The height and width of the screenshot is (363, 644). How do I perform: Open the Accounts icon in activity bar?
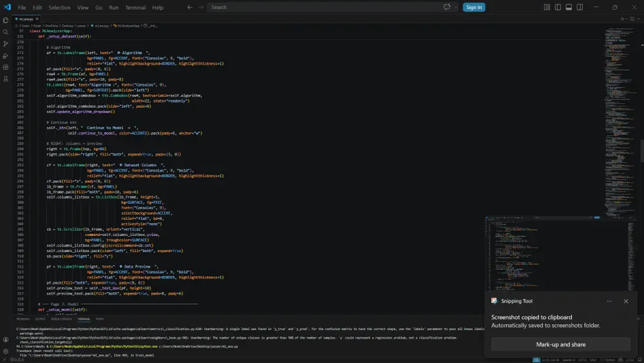coord(6,340)
